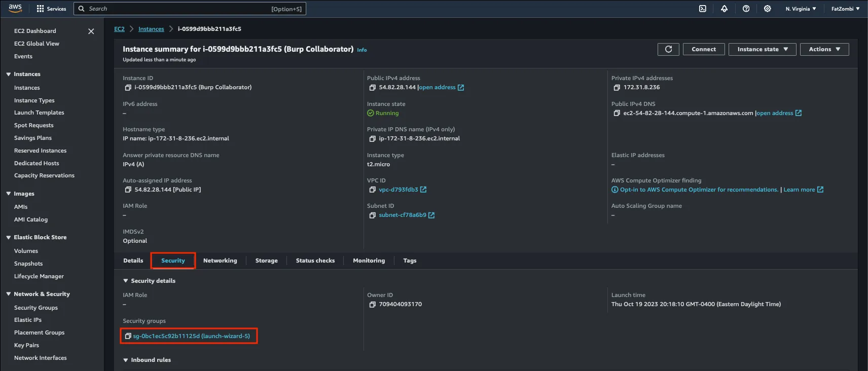The image size is (868, 371).
Task: Switch to the Networking tab
Action: tap(220, 261)
